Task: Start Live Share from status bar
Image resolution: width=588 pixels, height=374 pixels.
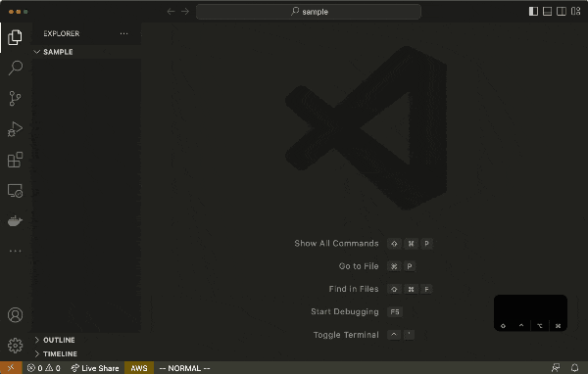Action: (95, 368)
